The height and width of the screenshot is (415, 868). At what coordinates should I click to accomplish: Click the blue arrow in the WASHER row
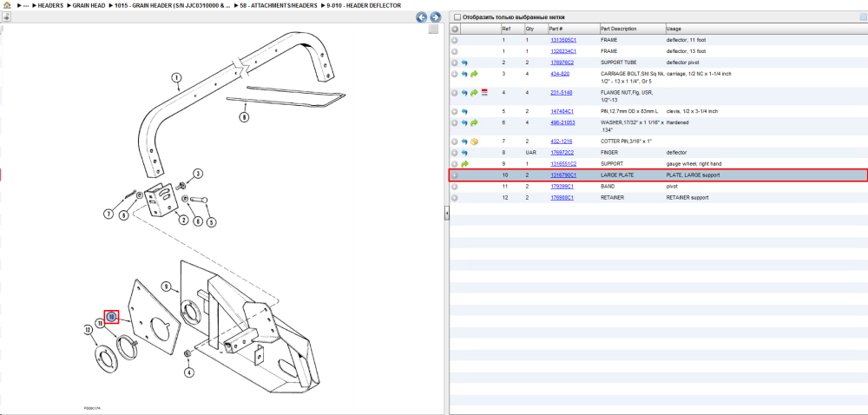464,122
